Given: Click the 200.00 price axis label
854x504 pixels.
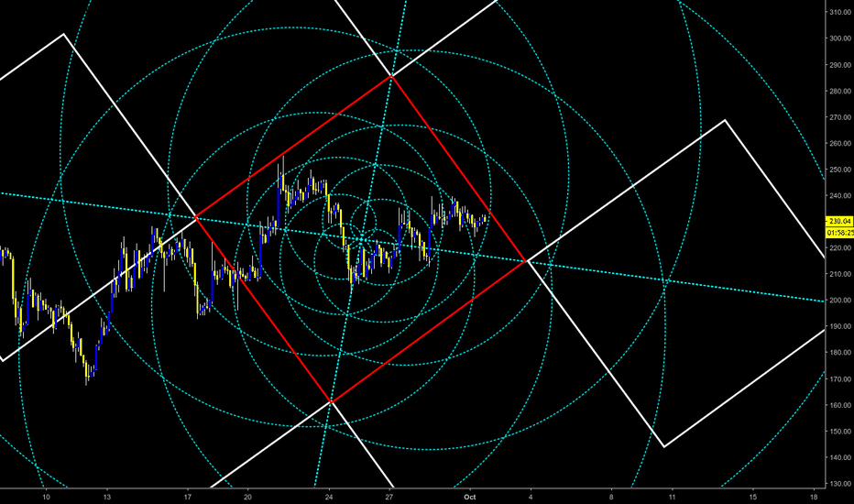Looking at the screenshot, I should 840,301.
